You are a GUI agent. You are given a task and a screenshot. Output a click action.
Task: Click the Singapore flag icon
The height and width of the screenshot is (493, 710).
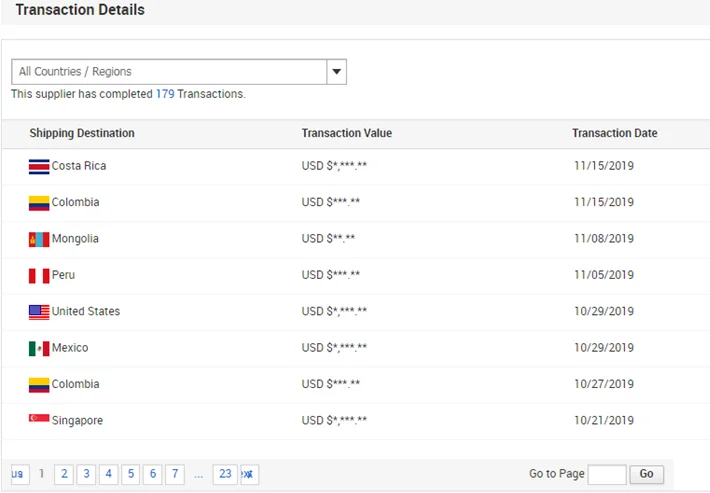point(39,421)
